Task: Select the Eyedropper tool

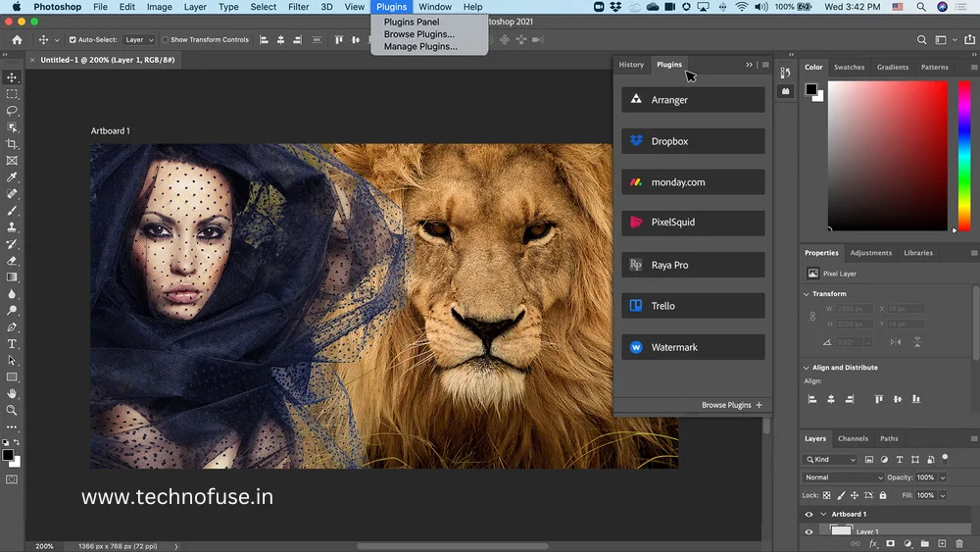Action: (x=12, y=177)
